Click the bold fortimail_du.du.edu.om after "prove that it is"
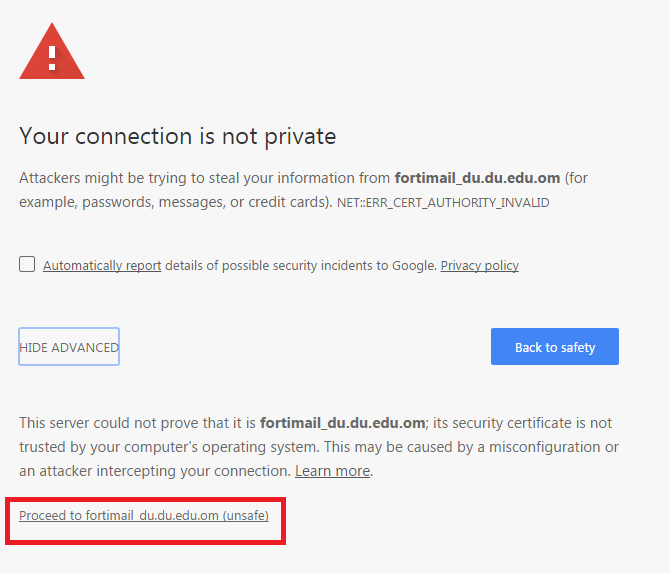The image size is (670, 573). [343, 423]
